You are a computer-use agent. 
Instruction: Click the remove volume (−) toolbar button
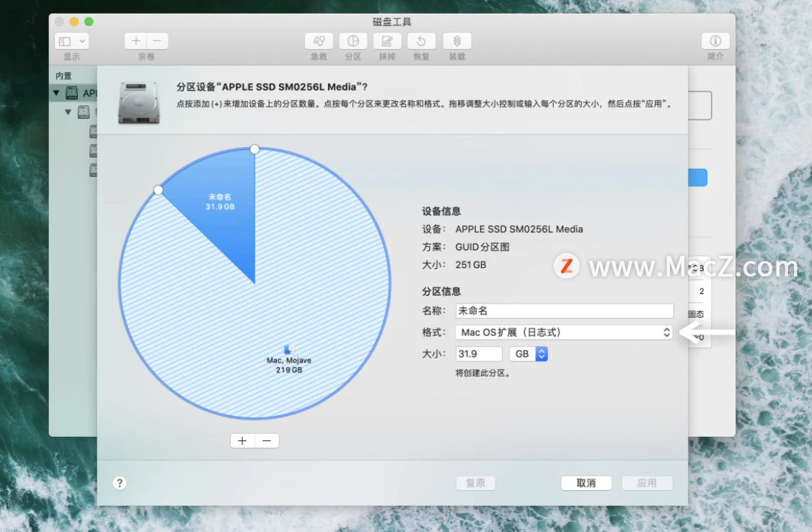157,41
